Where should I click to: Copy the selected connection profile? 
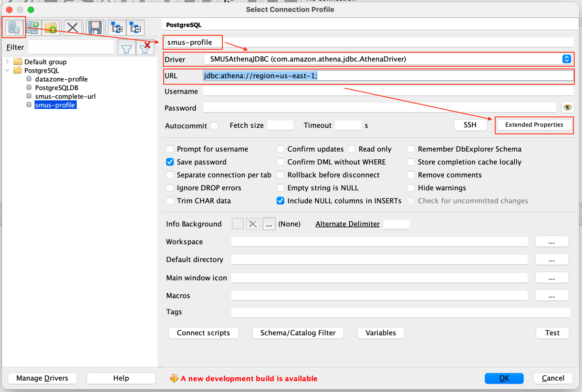click(x=32, y=27)
